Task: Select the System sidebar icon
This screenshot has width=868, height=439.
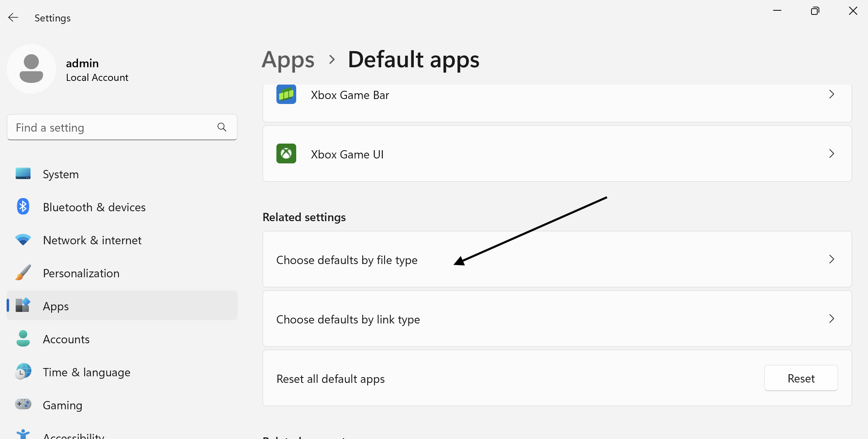Action: click(x=23, y=174)
